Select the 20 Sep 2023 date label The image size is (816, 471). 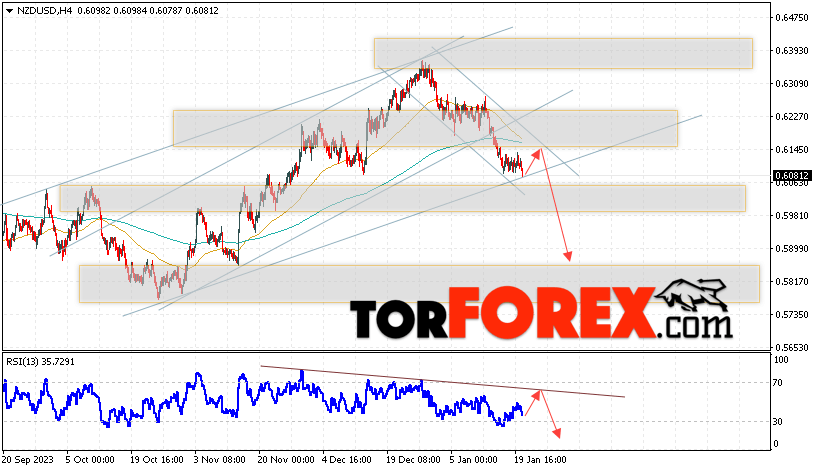[28, 460]
